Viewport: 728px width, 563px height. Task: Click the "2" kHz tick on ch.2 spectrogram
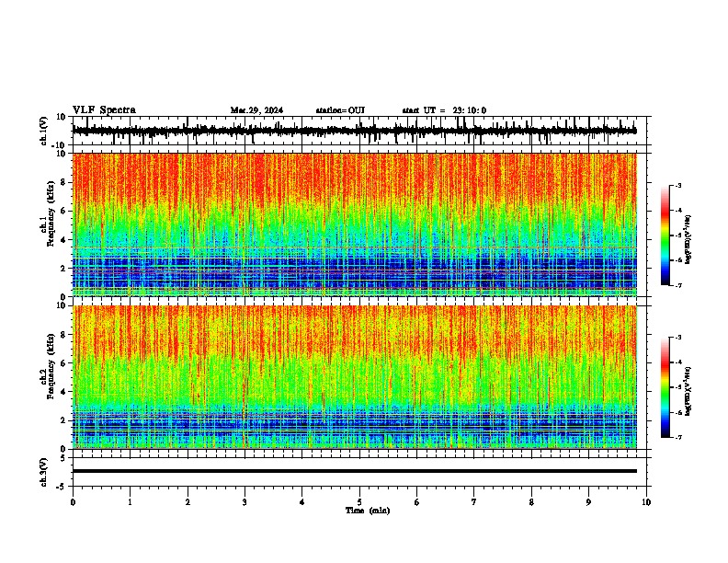coord(64,420)
